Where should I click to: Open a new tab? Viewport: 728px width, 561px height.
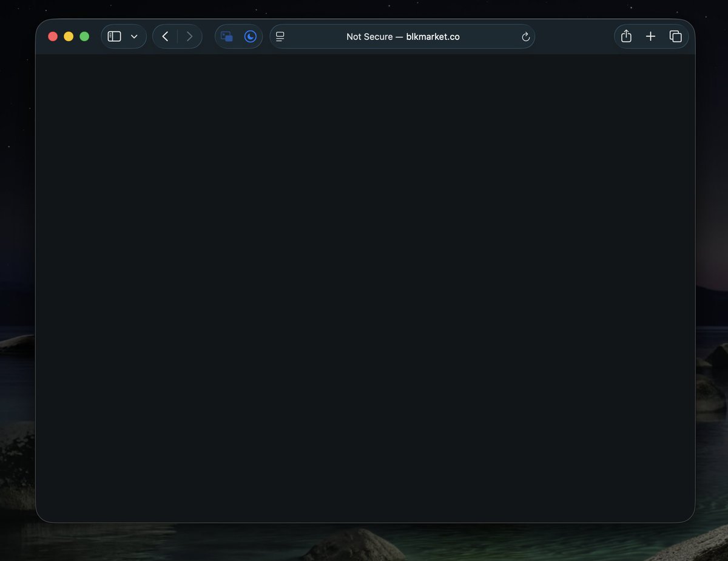650,36
